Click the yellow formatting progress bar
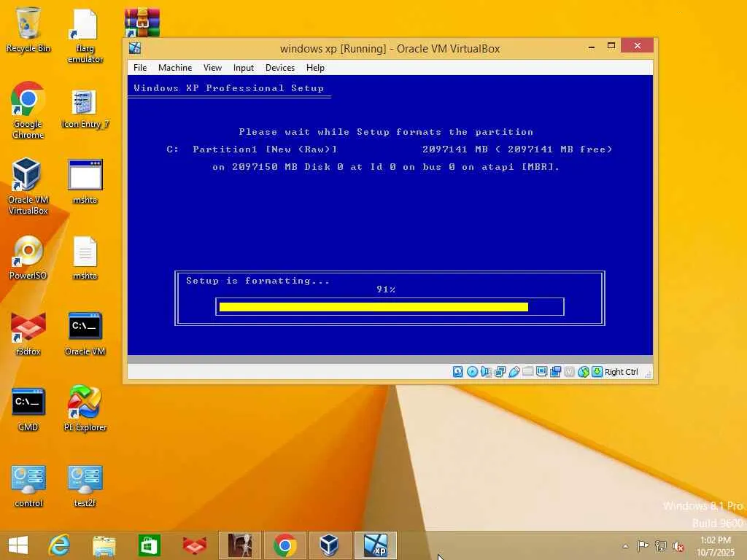747x560 pixels. click(373, 307)
